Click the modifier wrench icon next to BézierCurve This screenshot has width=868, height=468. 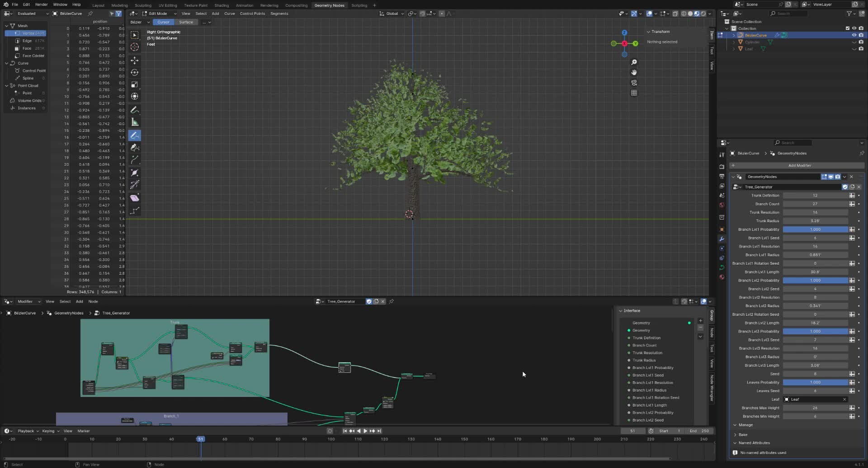[x=777, y=35]
